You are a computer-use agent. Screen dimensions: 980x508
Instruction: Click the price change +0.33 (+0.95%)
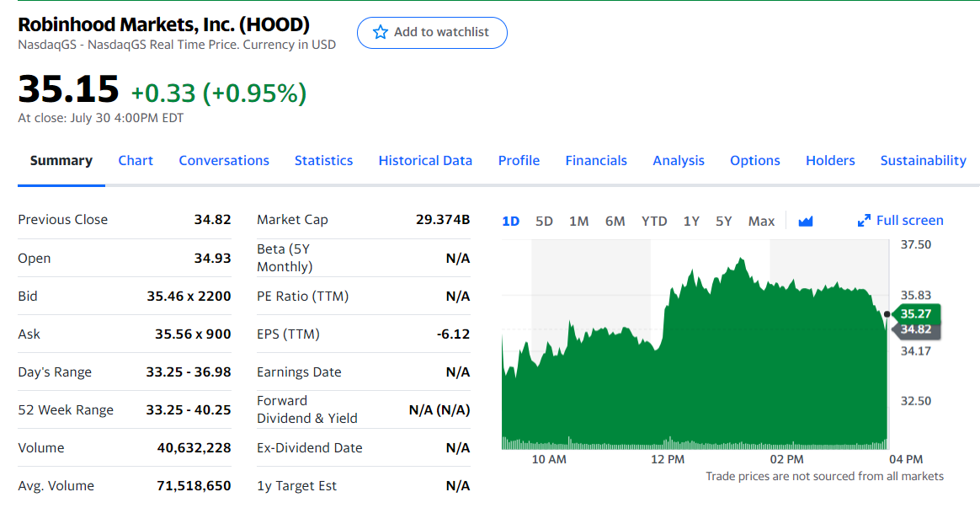click(x=219, y=93)
